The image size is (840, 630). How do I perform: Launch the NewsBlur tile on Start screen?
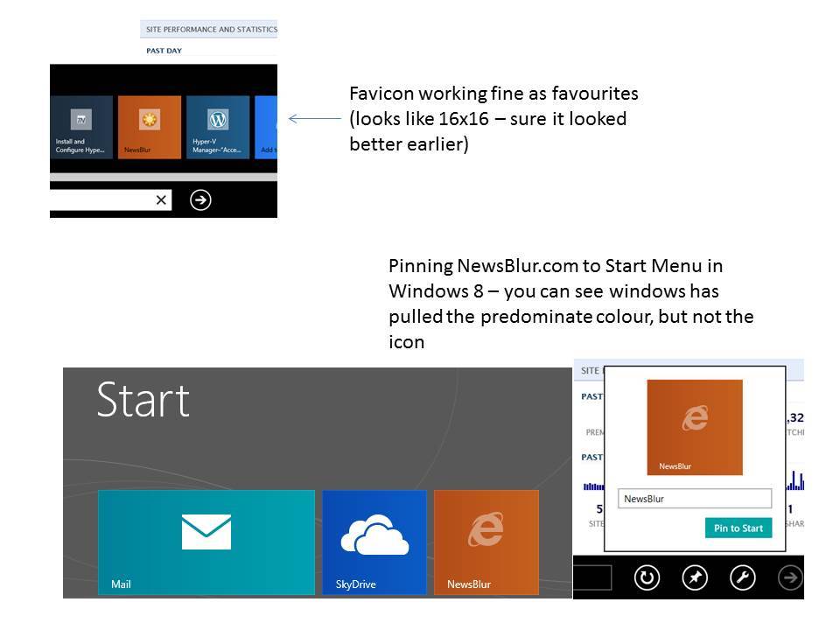click(x=486, y=542)
